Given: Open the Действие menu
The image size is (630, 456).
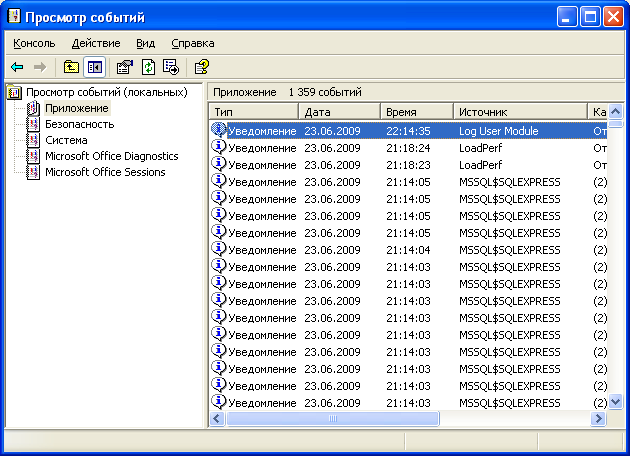Looking at the screenshot, I should (x=96, y=43).
